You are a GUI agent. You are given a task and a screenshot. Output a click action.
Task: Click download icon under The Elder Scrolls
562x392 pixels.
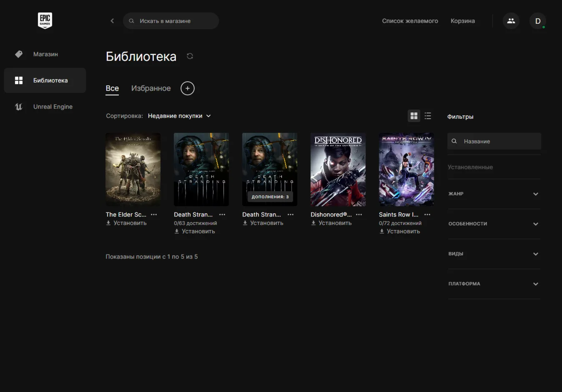[x=108, y=223]
